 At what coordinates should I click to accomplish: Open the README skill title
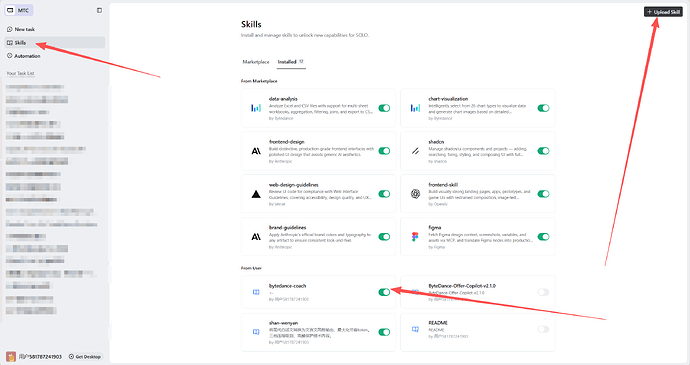pos(438,323)
